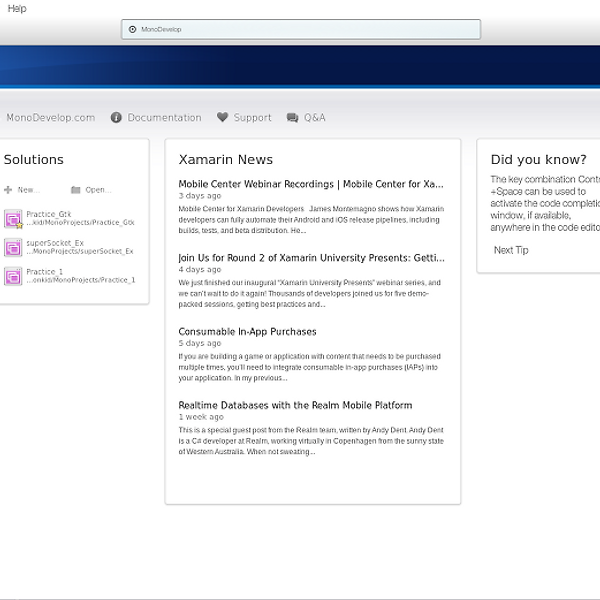
Task: Click the New solution plus icon
Action: tap(8, 190)
